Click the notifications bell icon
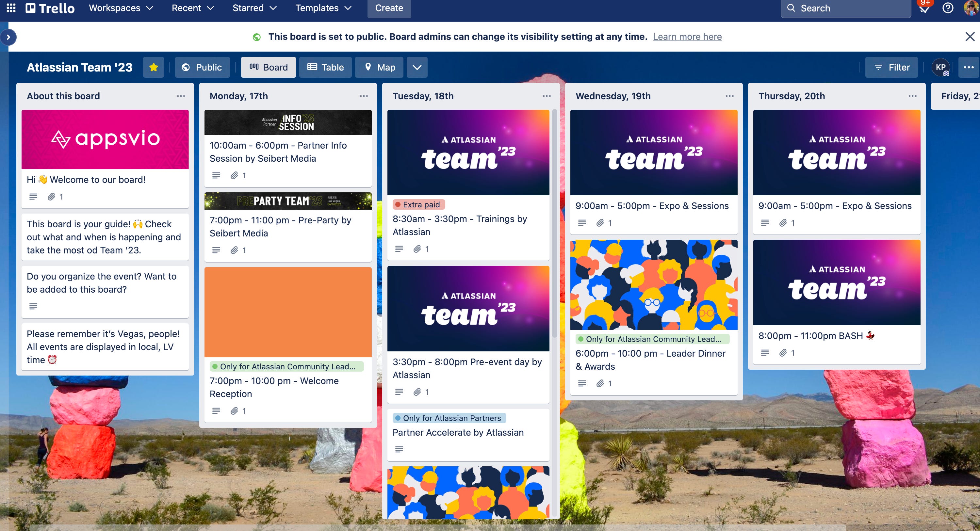The image size is (980, 531). coord(924,8)
